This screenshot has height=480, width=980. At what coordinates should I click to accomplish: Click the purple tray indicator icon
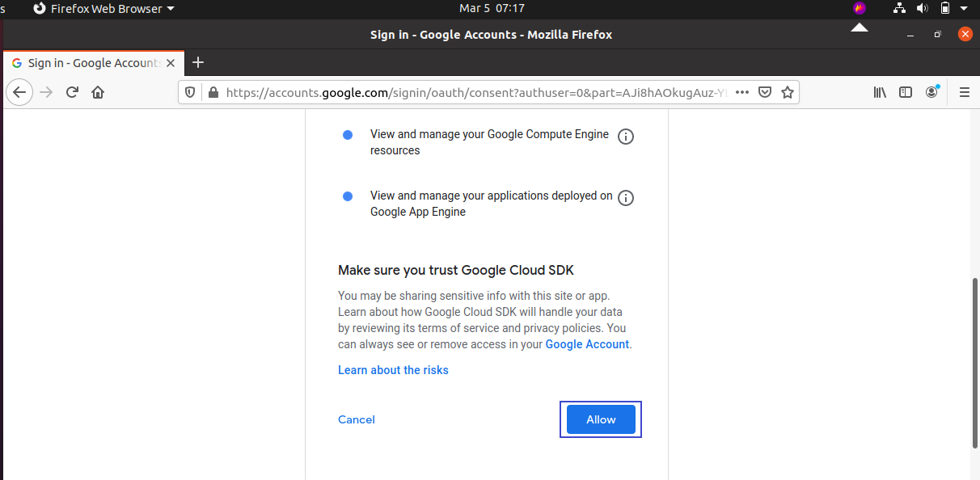[x=859, y=8]
